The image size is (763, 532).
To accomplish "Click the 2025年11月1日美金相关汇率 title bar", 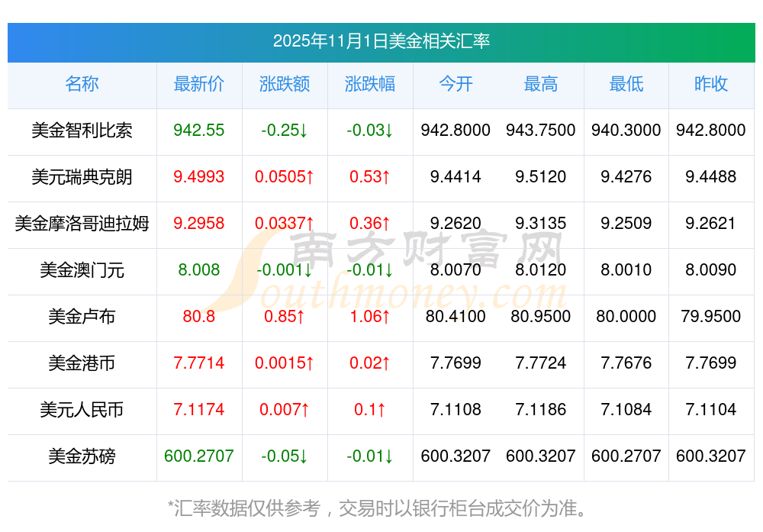I will (x=381, y=41).
